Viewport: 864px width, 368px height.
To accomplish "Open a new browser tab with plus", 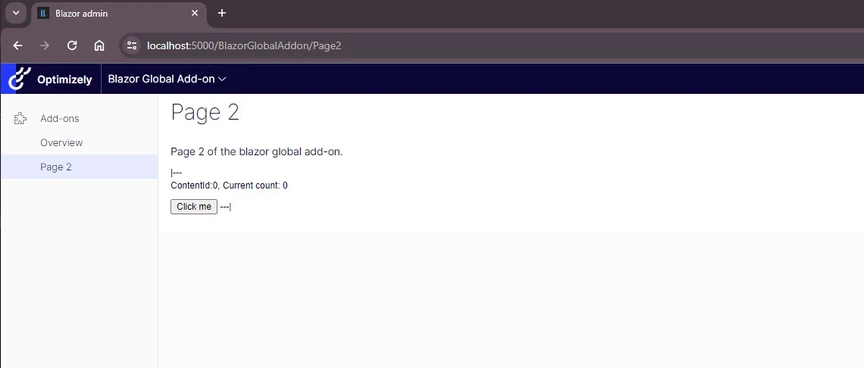I will click(222, 13).
